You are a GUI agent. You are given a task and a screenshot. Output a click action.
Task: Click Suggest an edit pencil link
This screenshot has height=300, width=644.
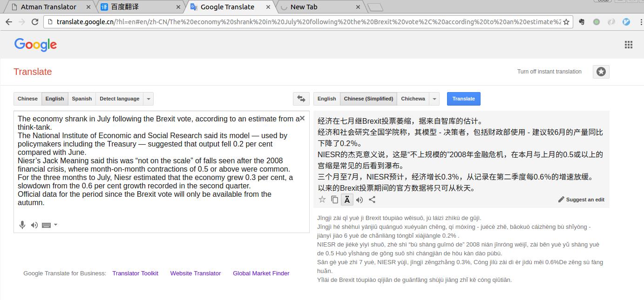point(581,200)
